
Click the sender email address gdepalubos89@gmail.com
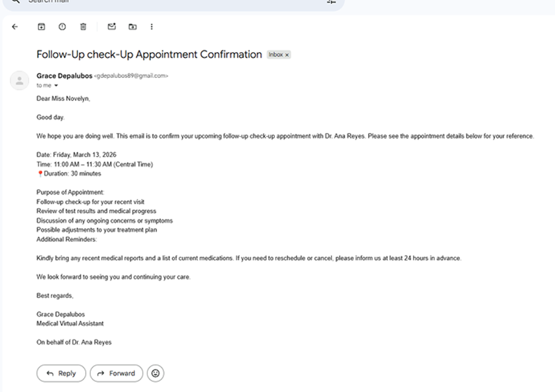pyautogui.click(x=131, y=76)
